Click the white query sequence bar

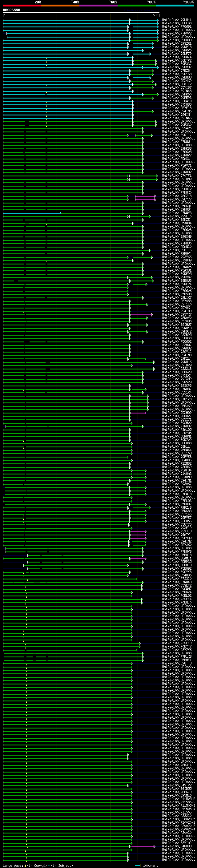(81, 13)
